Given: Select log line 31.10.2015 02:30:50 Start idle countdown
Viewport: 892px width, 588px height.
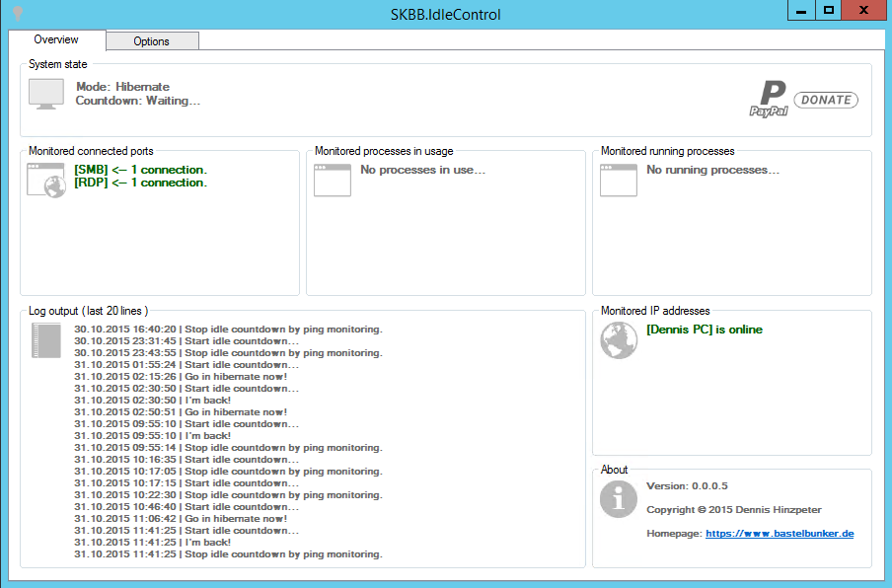Looking at the screenshot, I should click(186, 389).
